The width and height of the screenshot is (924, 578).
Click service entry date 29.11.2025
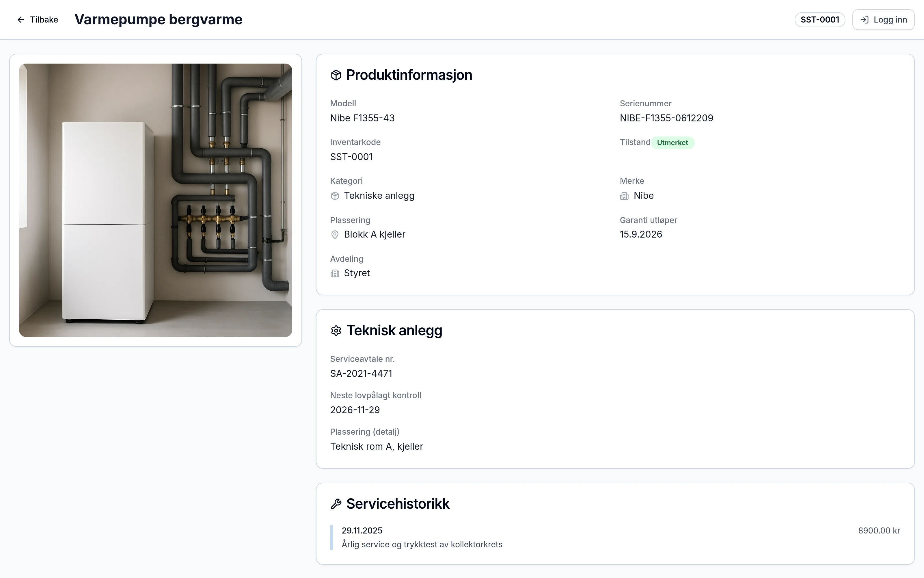[362, 531]
